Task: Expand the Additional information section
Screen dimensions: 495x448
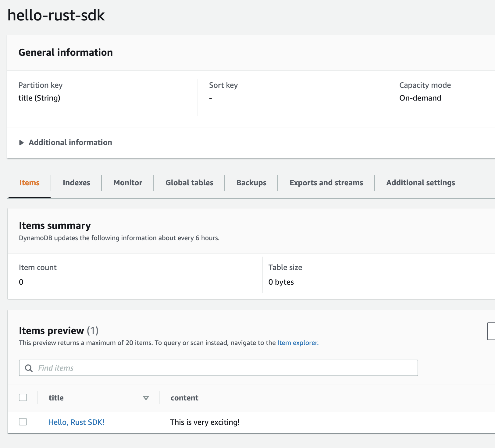Action: pos(70,142)
